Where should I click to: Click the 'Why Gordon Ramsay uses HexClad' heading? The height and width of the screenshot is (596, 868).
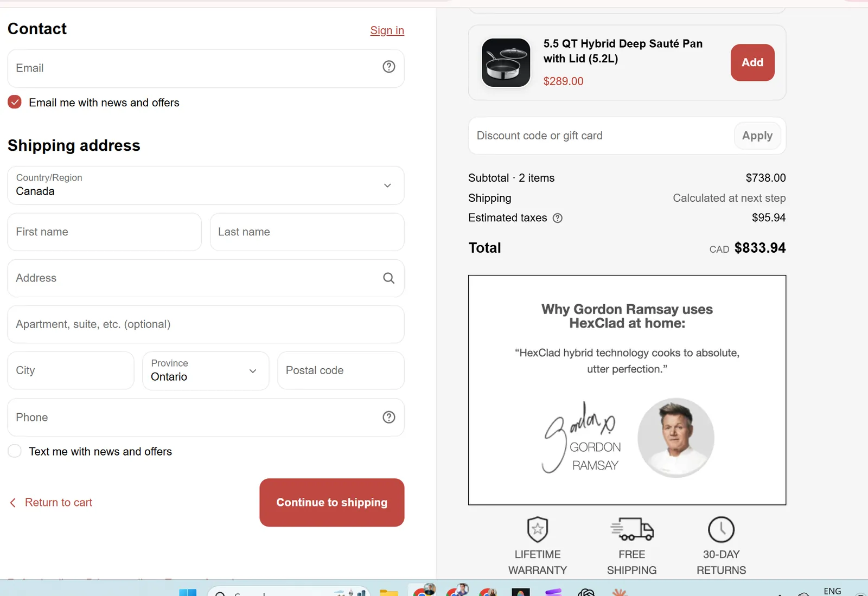point(627,316)
